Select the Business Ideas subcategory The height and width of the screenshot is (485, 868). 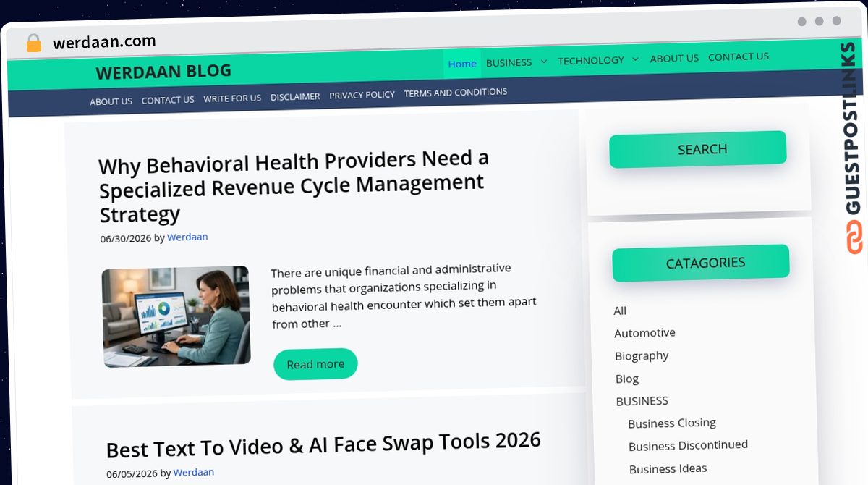point(668,468)
